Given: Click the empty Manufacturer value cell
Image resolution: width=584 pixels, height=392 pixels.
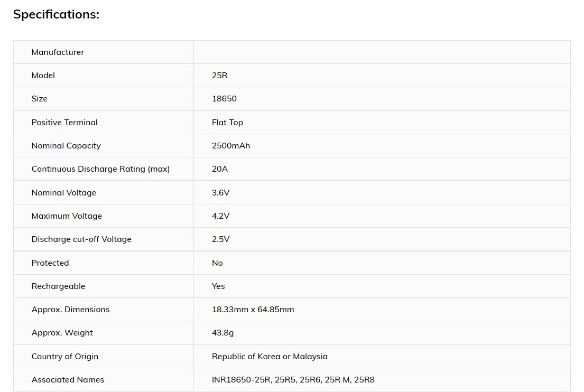Looking at the screenshot, I should (x=382, y=52).
